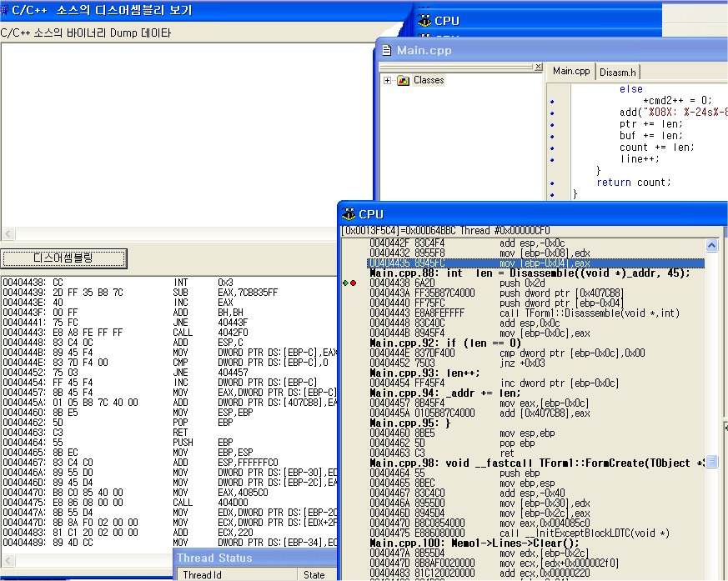Viewport: 728px width, 581px height.
Task: Expand the Classes tree node
Action: [387, 80]
